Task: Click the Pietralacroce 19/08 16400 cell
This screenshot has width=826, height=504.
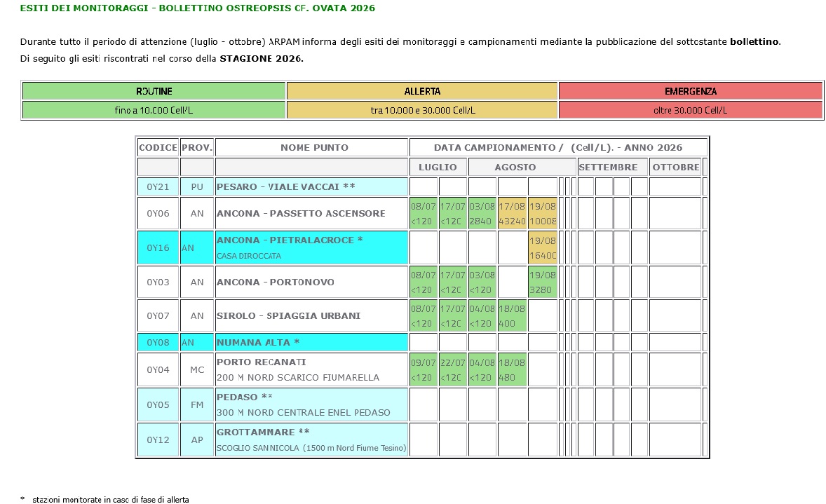Action: click(x=543, y=247)
